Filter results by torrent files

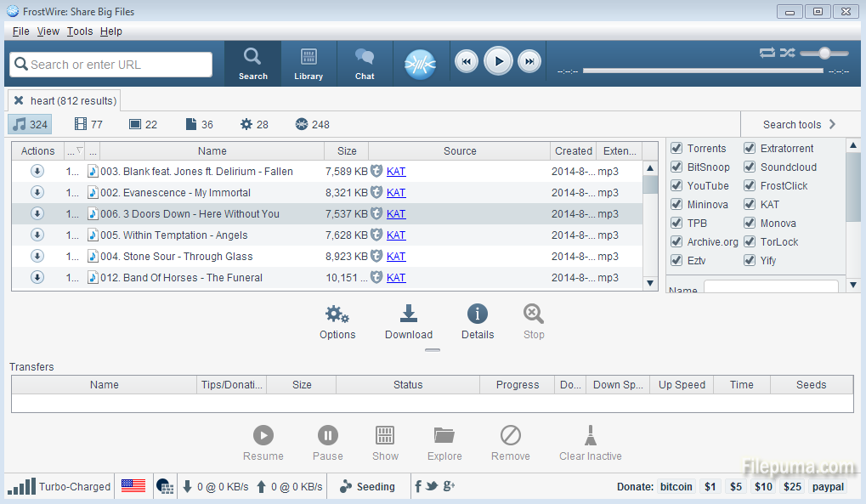(x=312, y=124)
